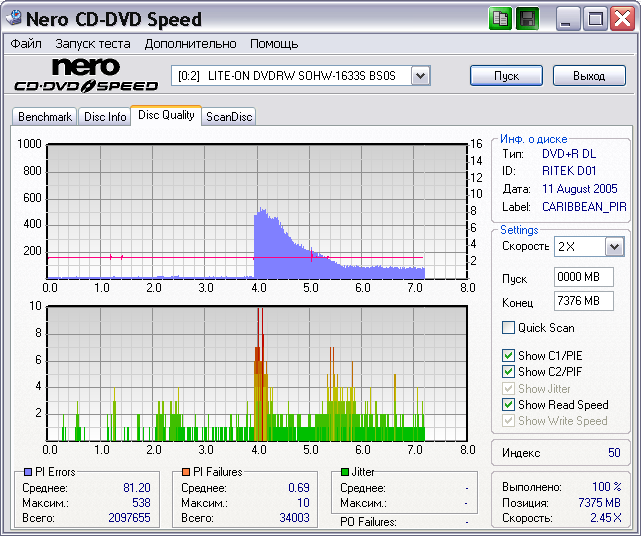Toggle Show Read Speed checkbox
The height and width of the screenshot is (536, 641).
[509, 405]
